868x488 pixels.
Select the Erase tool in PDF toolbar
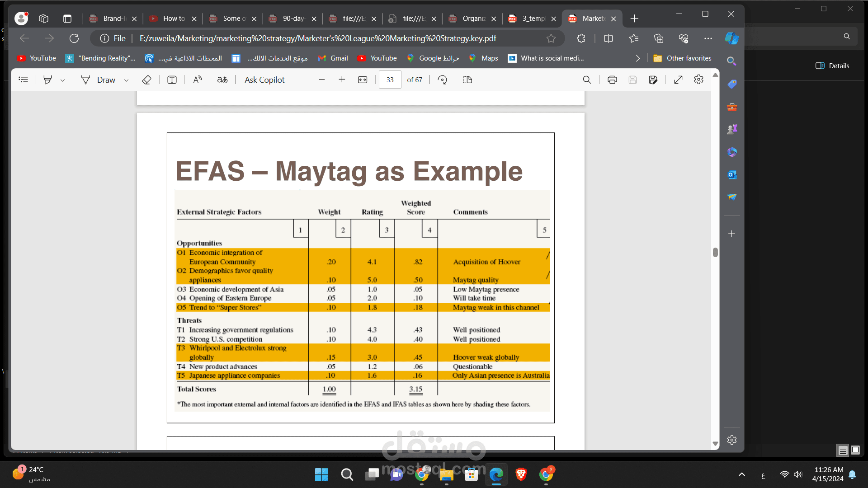click(146, 80)
